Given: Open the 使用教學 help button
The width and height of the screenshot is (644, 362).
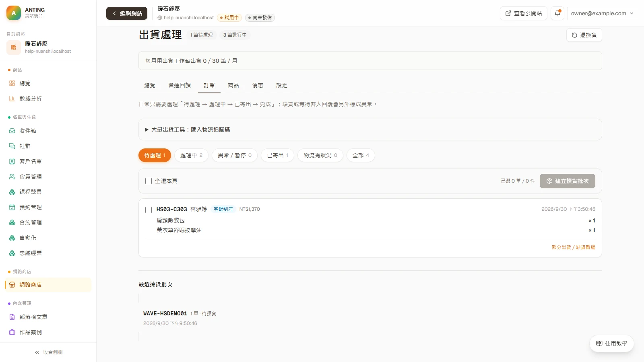Looking at the screenshot, I should [612, 343].
